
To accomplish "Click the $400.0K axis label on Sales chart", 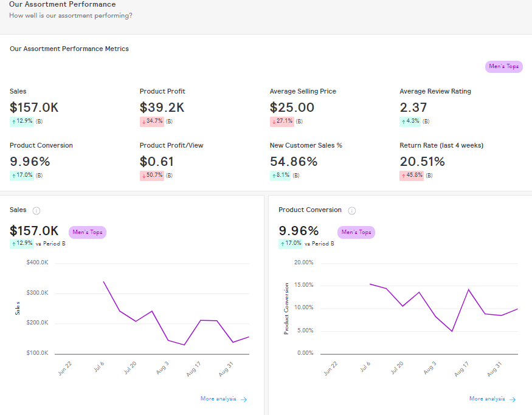I will 37,262.
